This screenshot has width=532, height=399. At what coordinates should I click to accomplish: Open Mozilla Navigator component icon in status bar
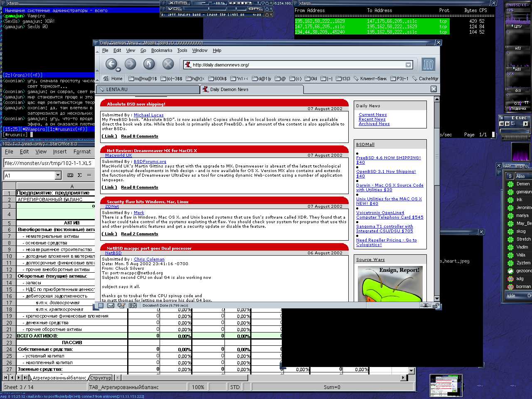click(101, 305)
